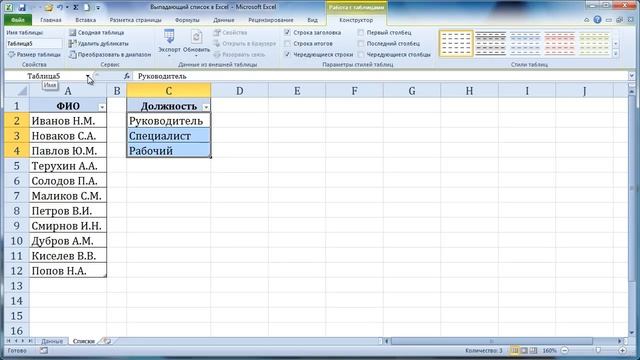Image resolution: width=640 pixels, height=360 pixels.
Task: Select the Конструктор ribbon tab
Action: [x=356, y=20]
